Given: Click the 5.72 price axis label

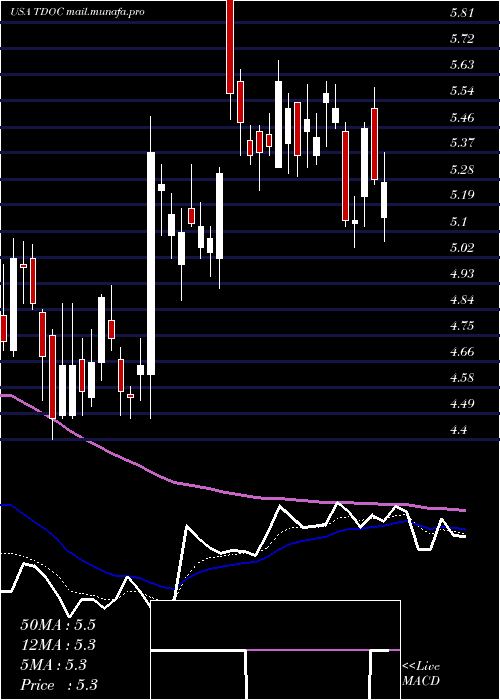Looking at the screenshot, I should [461, 39].
